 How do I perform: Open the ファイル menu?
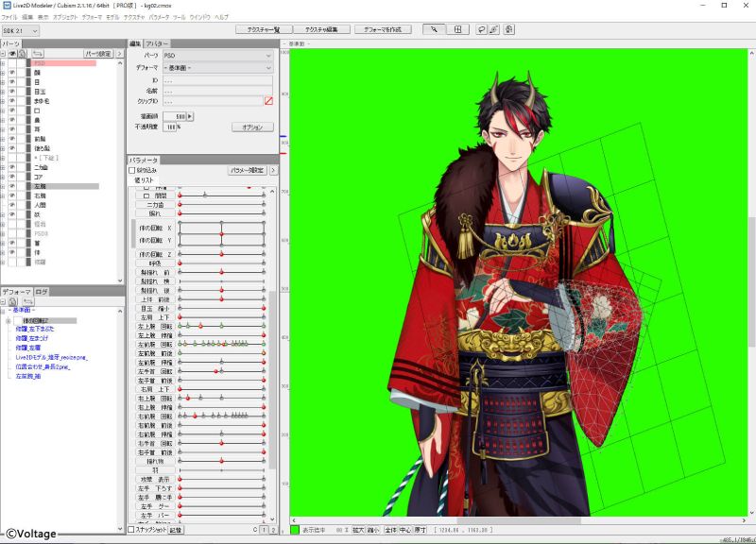[x=9, y=17]
